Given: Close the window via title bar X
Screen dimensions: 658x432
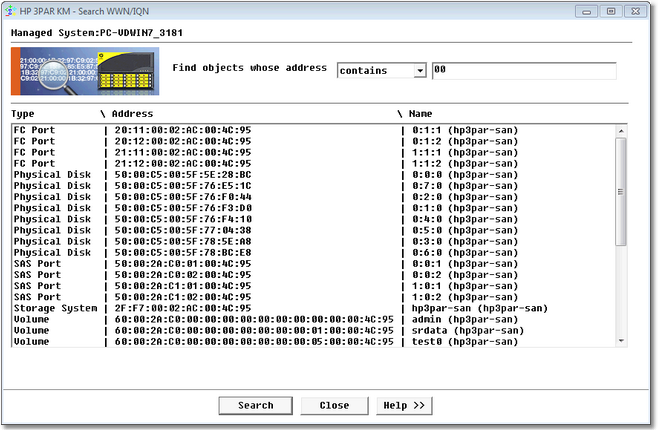Looking at the screenshot, I should (636, 11).
